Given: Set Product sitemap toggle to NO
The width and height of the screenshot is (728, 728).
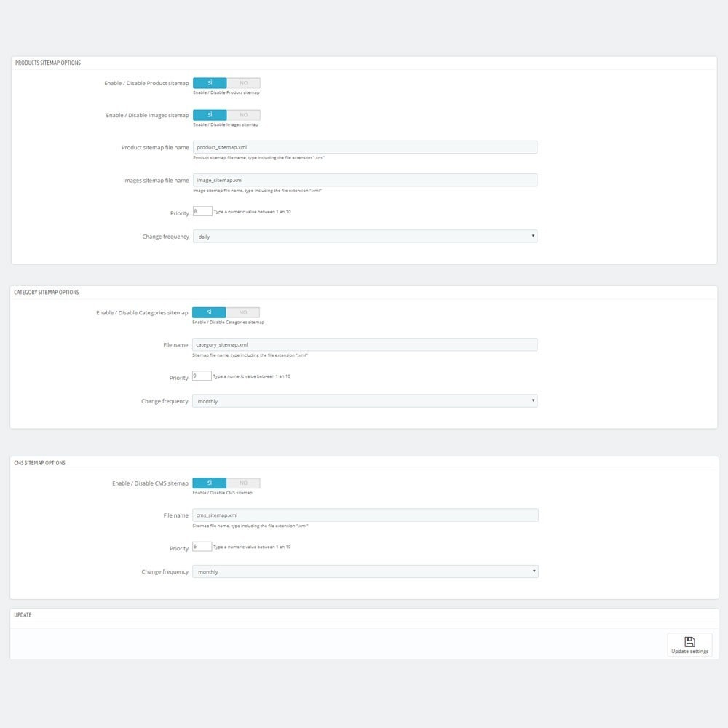Looking at the screenshot, I should pos(244,83).
